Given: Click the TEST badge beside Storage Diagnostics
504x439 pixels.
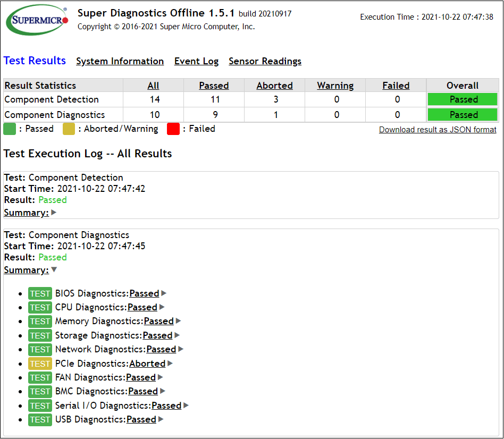Looking at the screenshot, I should 40,335.
